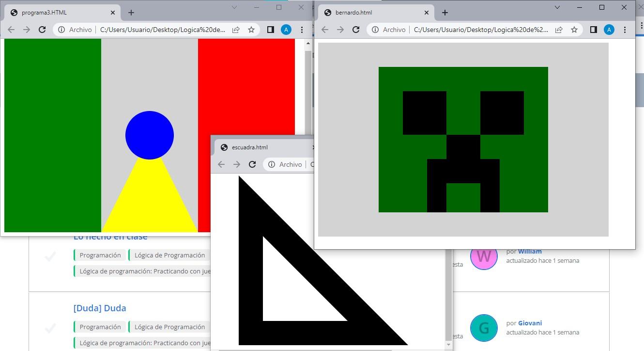Click Programación tag under Duda topic

(x=100, y=327)
